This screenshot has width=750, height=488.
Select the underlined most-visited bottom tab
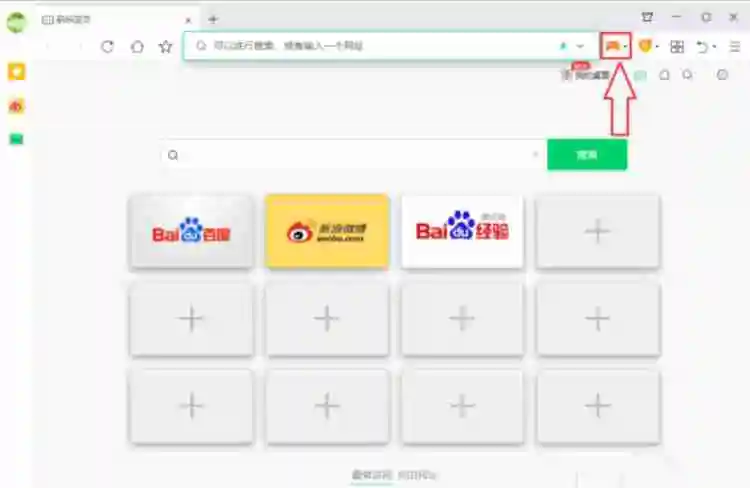point(372,475)
